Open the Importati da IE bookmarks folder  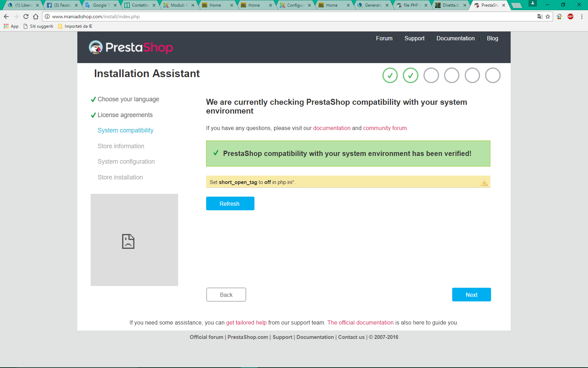[75, 26]
